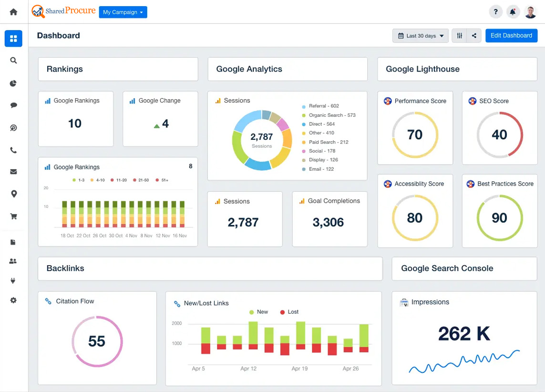The height and width of the screenshot is (392, 545).
Task: Click the question mark help button
Action: point(496,12)
